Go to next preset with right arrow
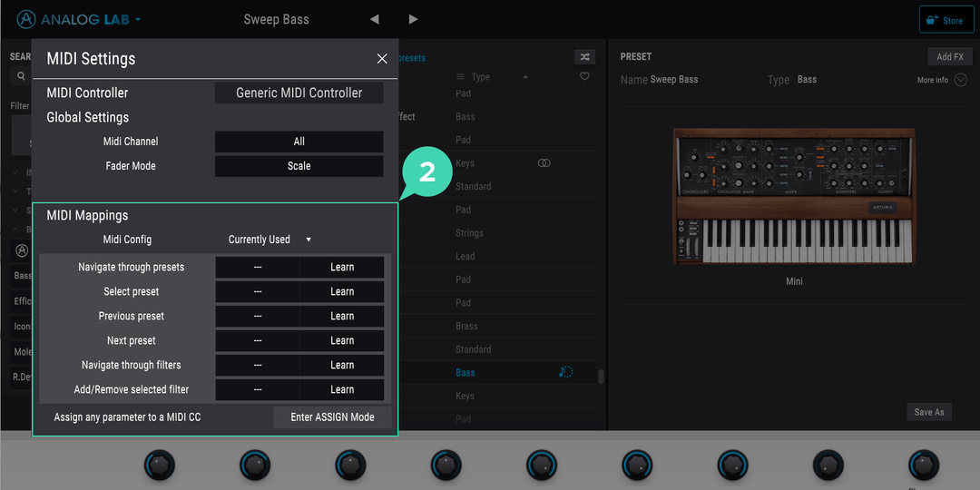This screenshot has height=490, width=980. [x=413, y=19]
